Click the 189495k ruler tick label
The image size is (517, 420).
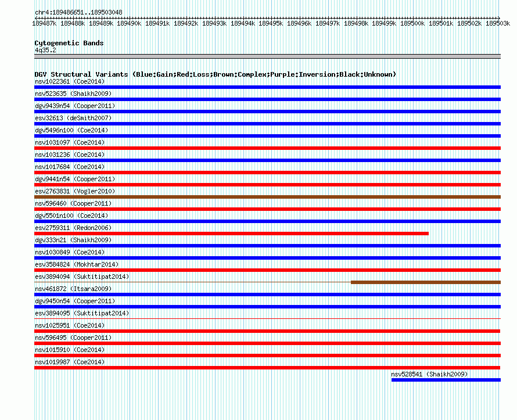click(271, 23)
